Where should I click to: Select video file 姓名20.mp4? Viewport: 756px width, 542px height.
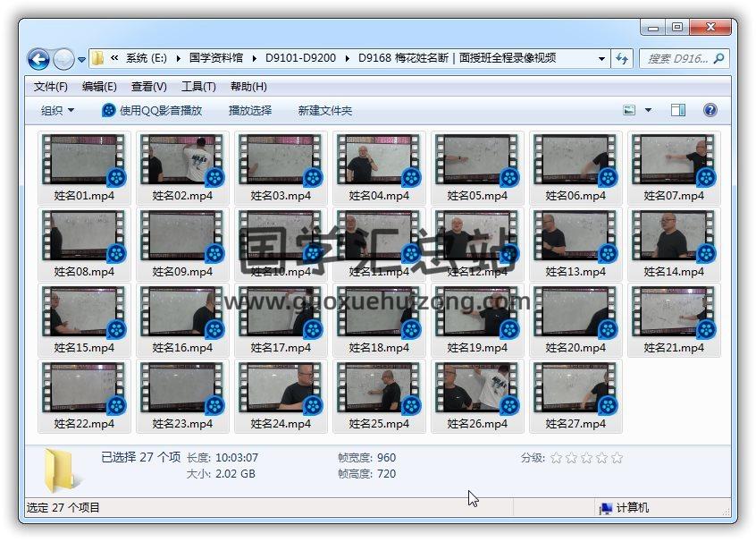tap(575, 320)
